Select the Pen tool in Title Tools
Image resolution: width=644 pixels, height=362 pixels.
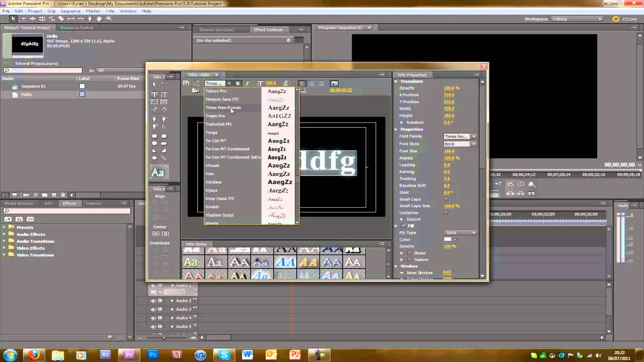click(x=154, y=119)
